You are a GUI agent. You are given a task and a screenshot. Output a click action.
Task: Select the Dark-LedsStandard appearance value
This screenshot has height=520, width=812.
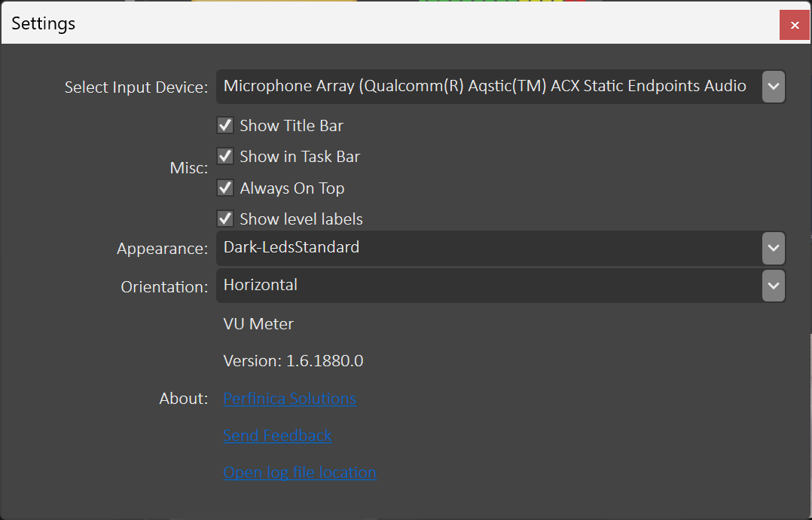pos(291,247)
